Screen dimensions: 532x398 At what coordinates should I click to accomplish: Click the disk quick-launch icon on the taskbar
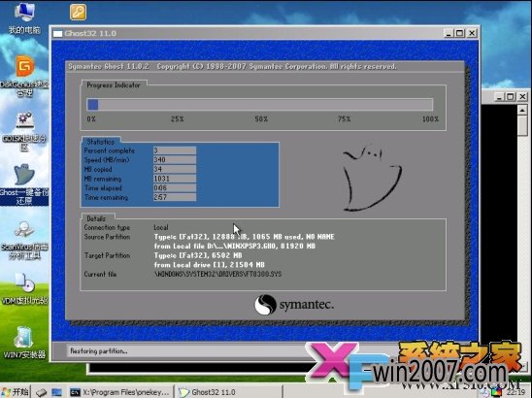coord(42,392)
